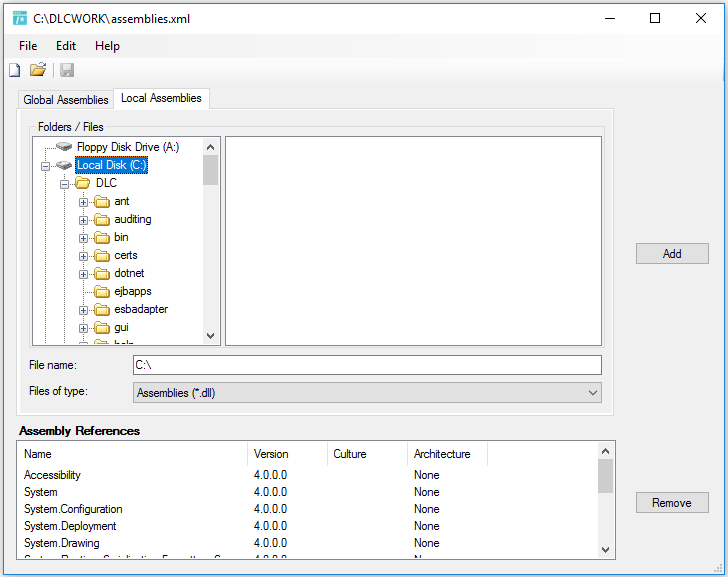
Task: Click the Name column header
Action: [132, 454]
